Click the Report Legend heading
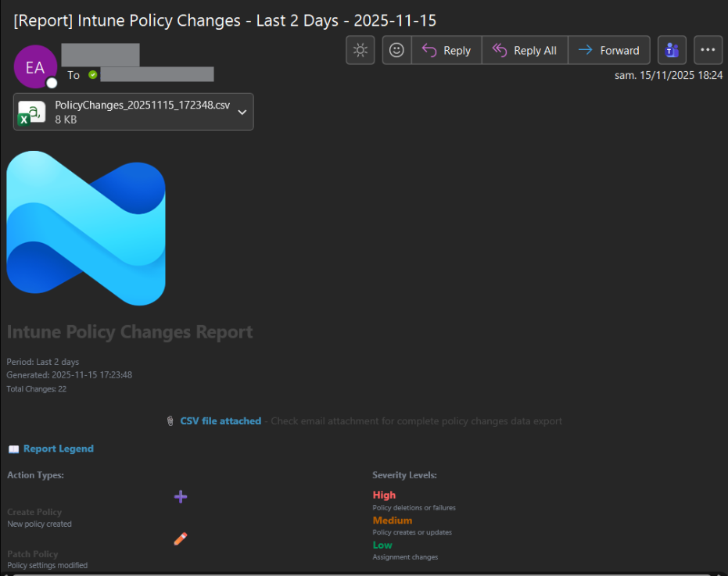The width and height of the screenshot is (728, 576). coord(57,448)
